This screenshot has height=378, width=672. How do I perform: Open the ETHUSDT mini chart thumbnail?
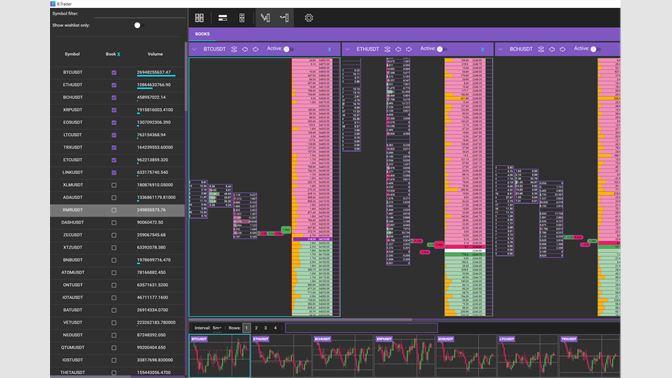pos(282,357)
